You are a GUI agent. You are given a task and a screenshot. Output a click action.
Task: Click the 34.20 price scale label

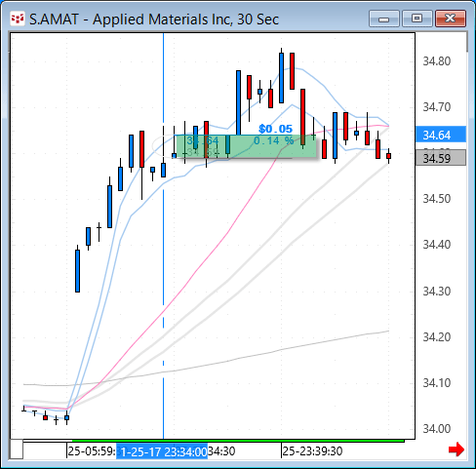pos(437,337)
